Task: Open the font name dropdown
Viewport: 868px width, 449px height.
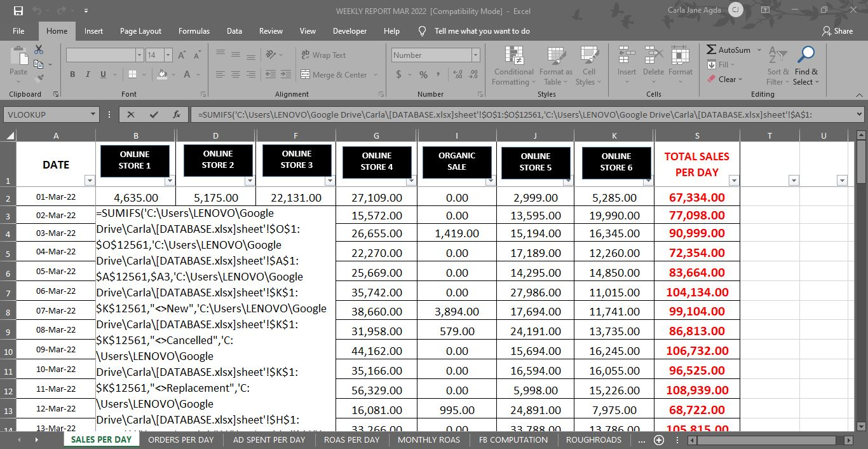Action: (140, 55)
